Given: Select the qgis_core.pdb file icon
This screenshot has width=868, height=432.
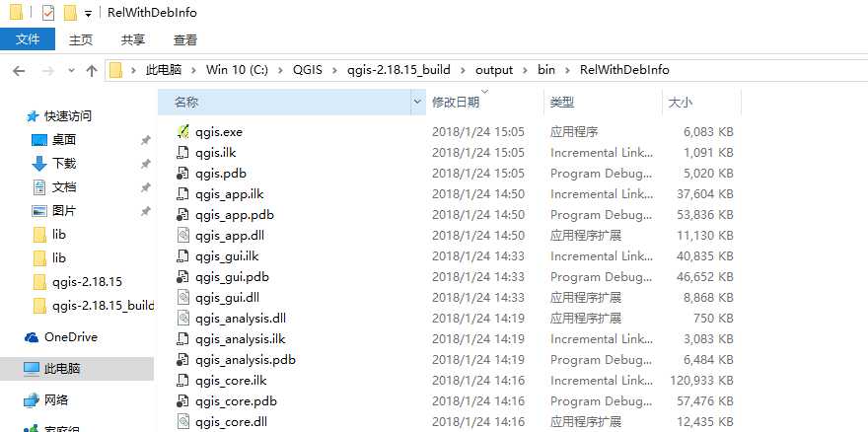Looking at the screenshot, I should pos(182,400).
